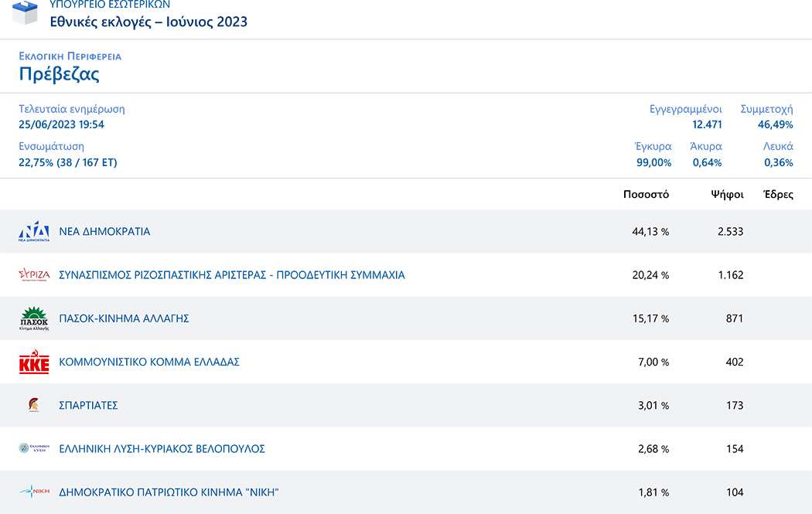
Task: Click the 154 votes cell
Action: pos(735,449)
